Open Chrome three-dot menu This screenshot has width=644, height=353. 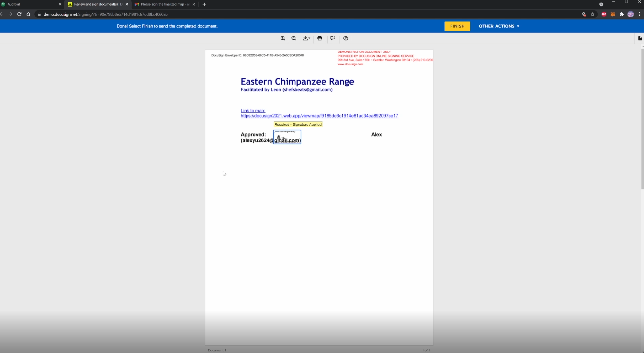pyautogui.click(x=639, y=14)
